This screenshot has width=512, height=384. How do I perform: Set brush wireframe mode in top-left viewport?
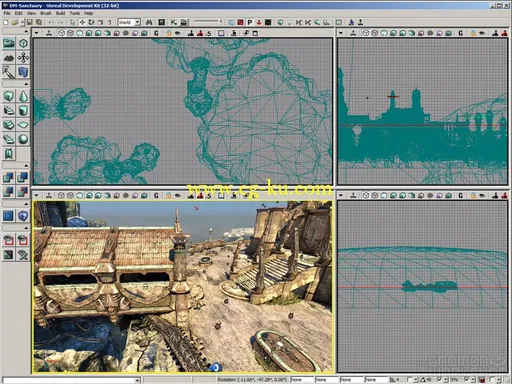[61, 33]
